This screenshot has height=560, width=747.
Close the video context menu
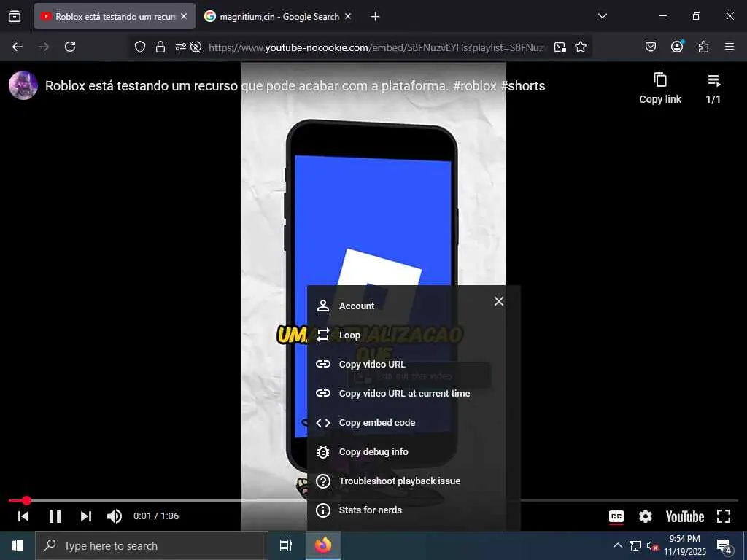coord(499,301)
